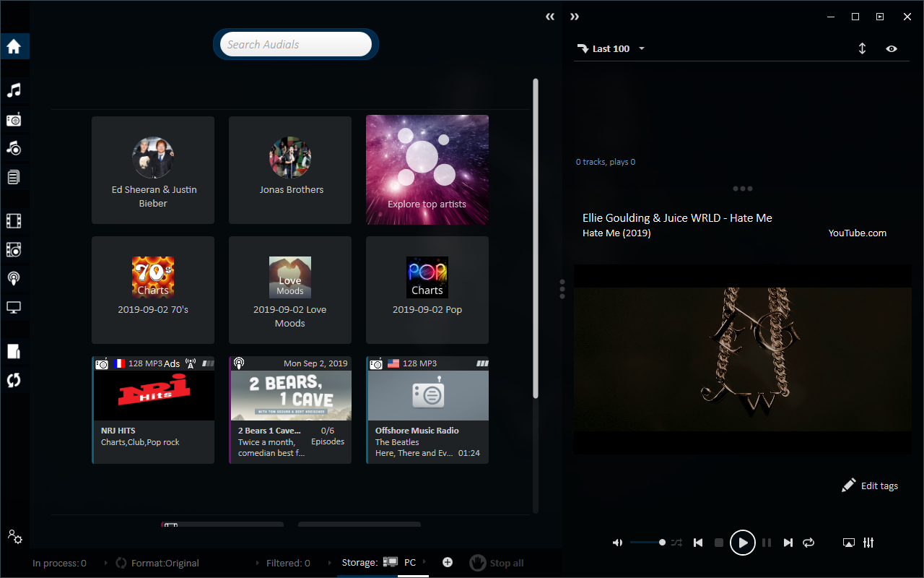Click the sort arrows icon in playlist header
The height and width of the screenshot is (578, 924).
(x=862, y=48)
